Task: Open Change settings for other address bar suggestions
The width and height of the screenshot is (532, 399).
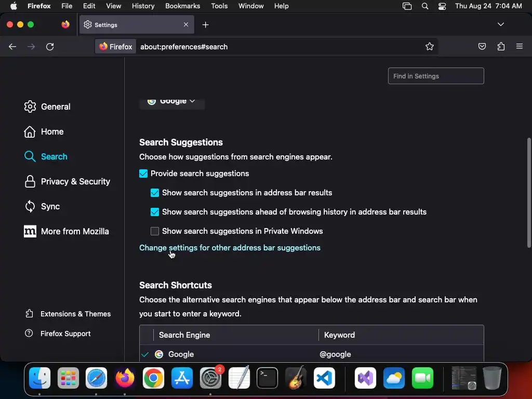Action: [230, 248]
